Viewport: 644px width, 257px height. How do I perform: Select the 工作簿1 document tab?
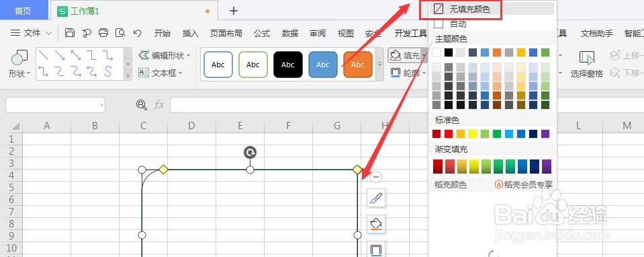[133, 11]
